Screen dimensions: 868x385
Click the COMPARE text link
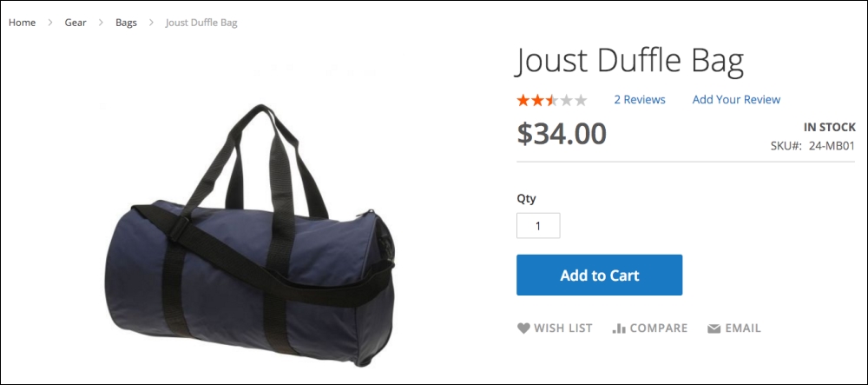pos(659,329)
